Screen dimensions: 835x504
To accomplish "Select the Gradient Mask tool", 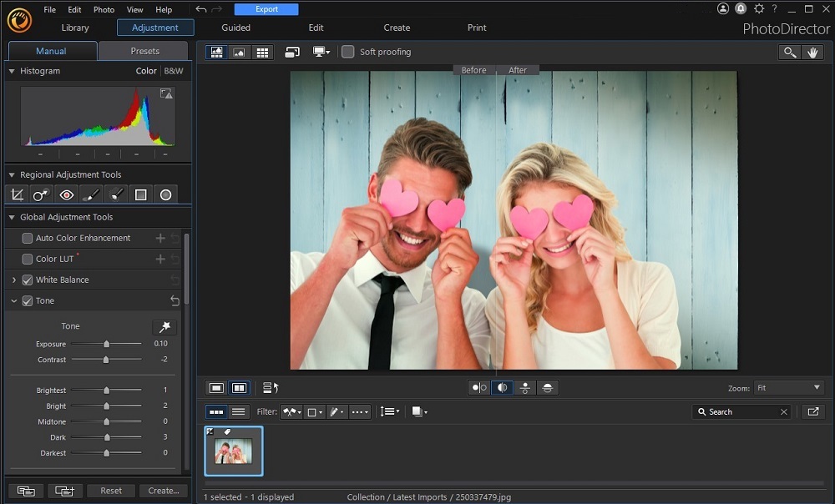I will click(140, 194).
